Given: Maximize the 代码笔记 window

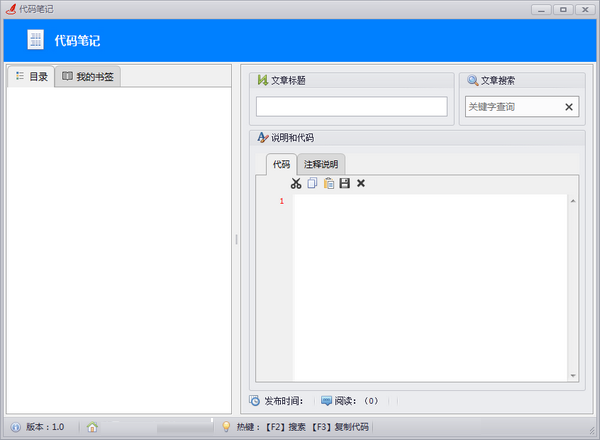Looking at the screenshot, I should (563, 10).
